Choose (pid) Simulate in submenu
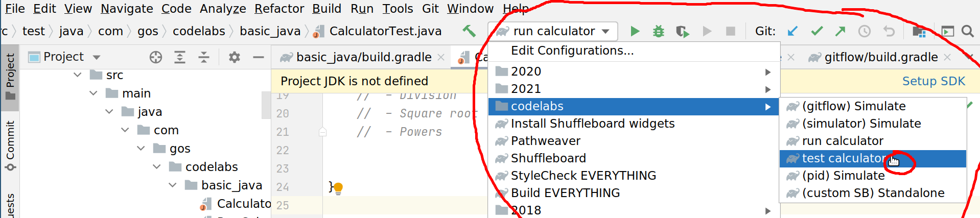Screen dimensions: 980x218 (873, 176)
